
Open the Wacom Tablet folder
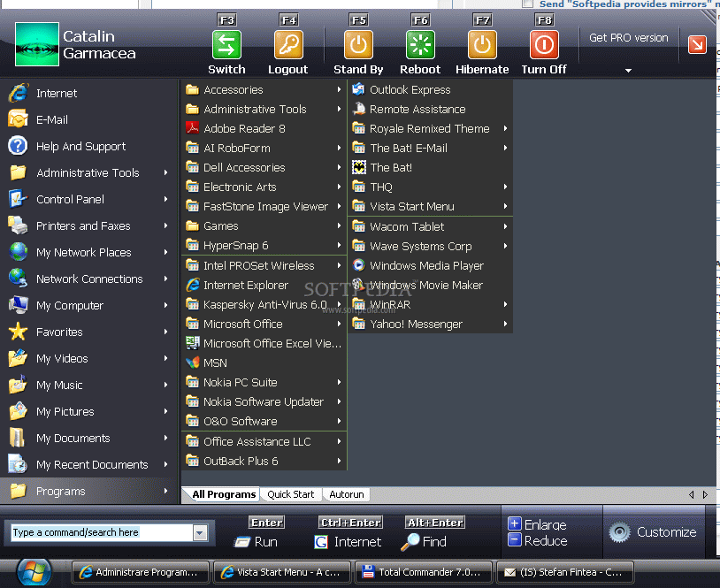coord(430,226)
